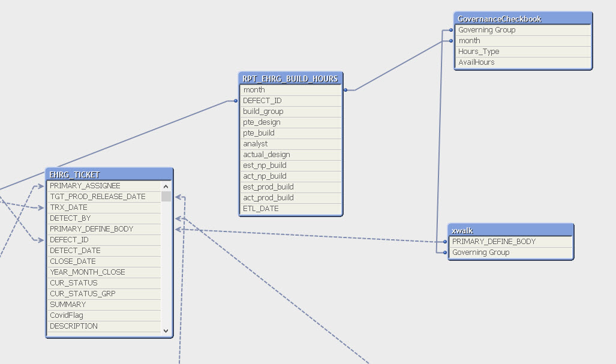Select DETECT_DATE field in EHRG_TICKET
The width and height of the screenshot is (616, 364).
pos(104,251)
